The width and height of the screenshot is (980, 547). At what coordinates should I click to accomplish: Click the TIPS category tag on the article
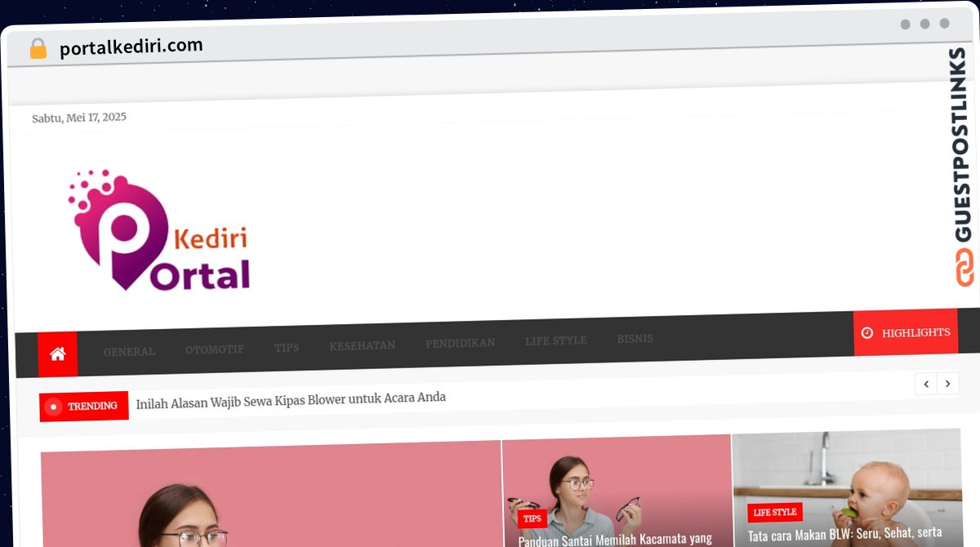532,518
